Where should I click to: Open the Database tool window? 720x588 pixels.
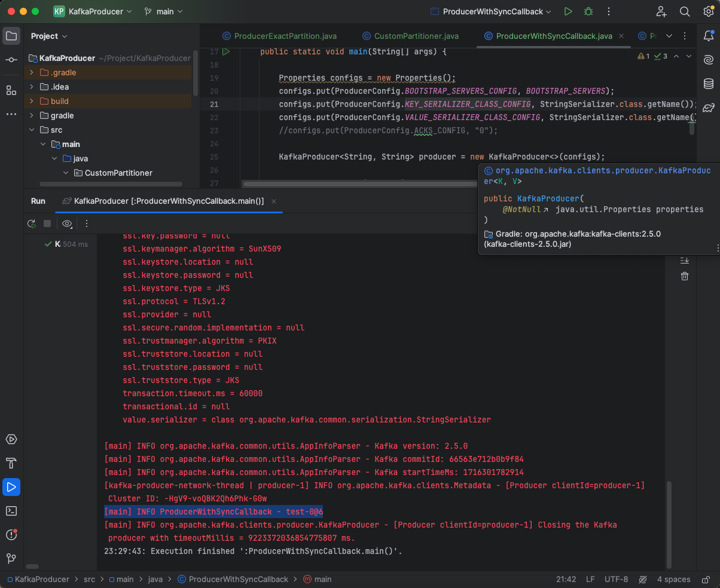click(x=709, y=84)
